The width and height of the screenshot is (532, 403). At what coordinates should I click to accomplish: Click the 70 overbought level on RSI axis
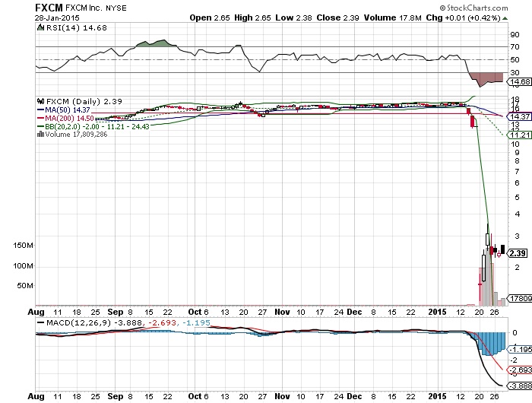click(515, 47)
